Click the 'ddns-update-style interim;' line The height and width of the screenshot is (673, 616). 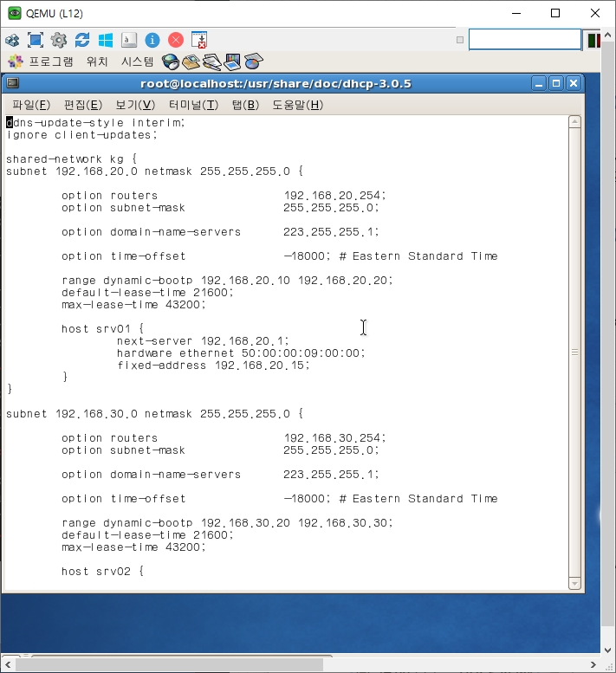pyautogui.click(x=95, y=123)
